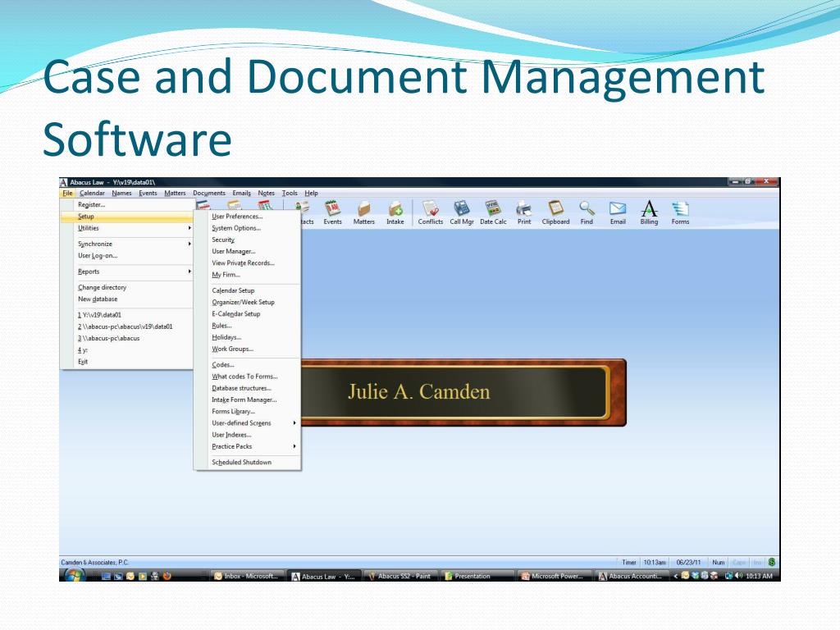
Task: Expand the Reports submenu
Action: coord(127,272)
